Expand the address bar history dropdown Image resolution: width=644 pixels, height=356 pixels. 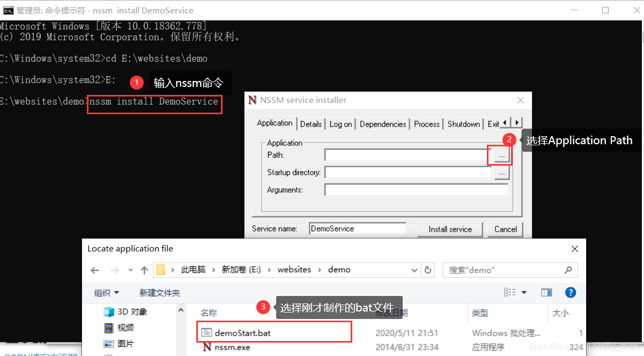(414, 270)
